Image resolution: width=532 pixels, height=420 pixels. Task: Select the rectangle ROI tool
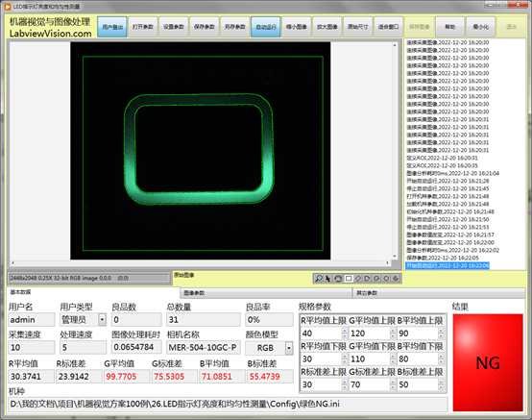tap(349, 279)
